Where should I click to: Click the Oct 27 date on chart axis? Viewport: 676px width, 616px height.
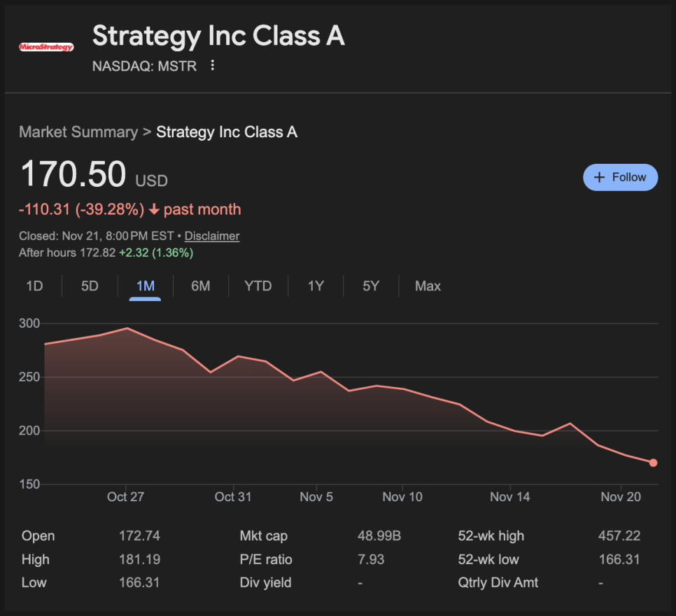click(126, 497)
